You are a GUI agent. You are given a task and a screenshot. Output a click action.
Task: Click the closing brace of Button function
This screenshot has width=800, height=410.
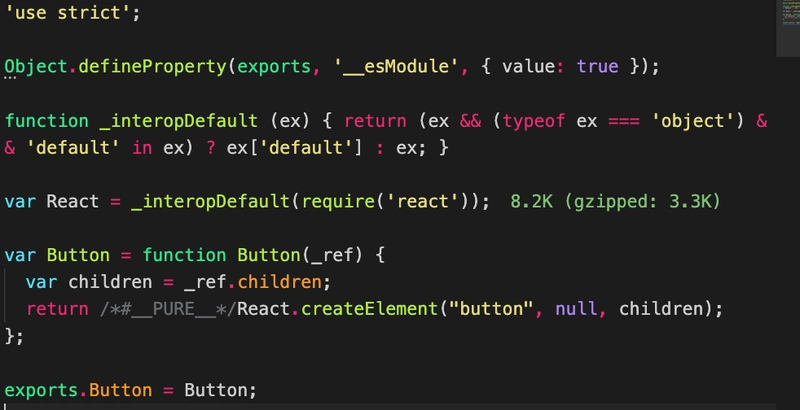[x=10, y=335]
